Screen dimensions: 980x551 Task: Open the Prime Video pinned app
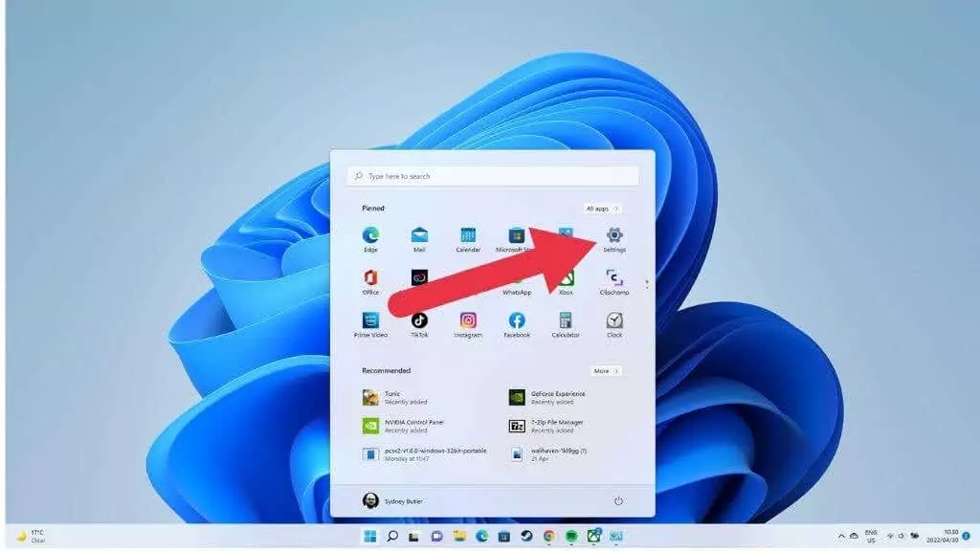point(370,325)
